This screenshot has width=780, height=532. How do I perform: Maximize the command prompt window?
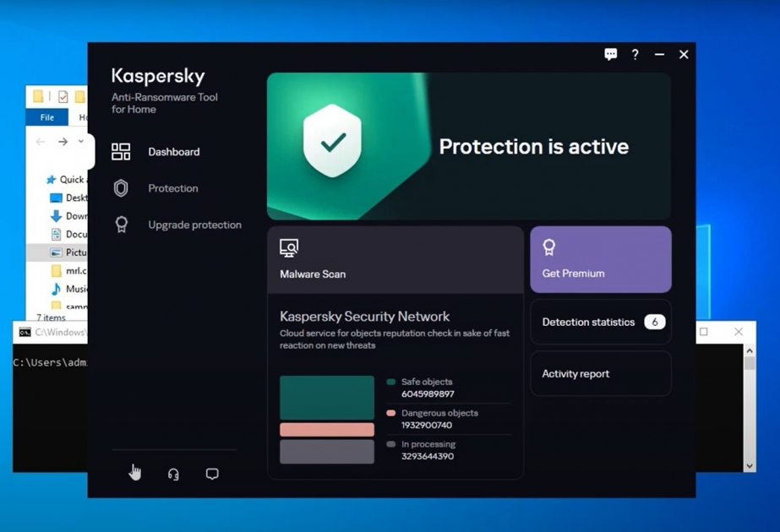tap(703, 332)
